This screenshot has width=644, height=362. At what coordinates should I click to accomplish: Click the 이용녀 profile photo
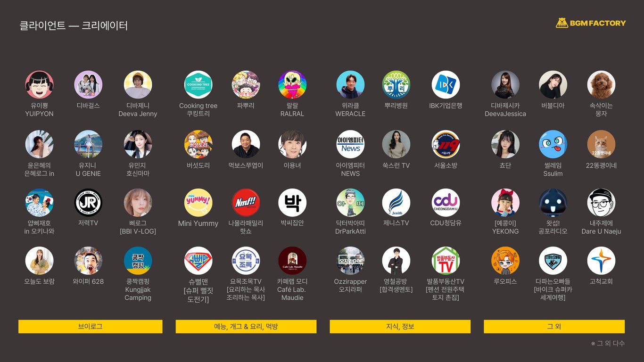click(292, 144)
